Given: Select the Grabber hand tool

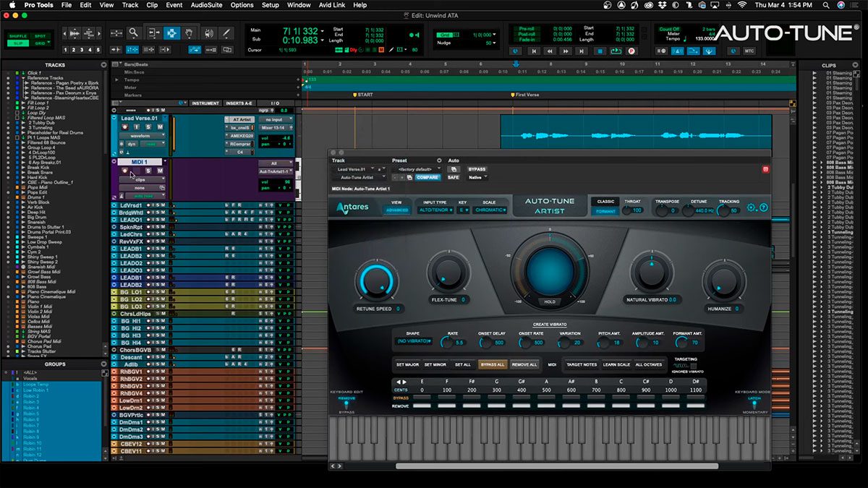Looking at the screenshot, I should click(189, 33).
